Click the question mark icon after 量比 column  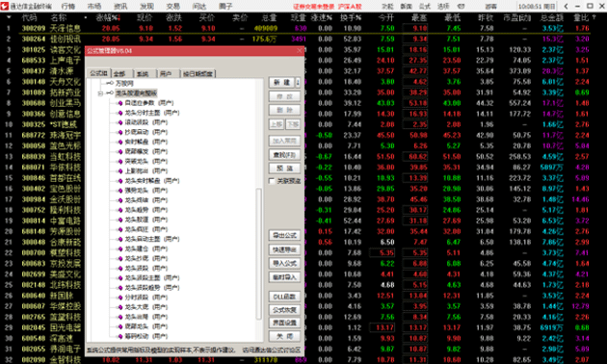594,17
